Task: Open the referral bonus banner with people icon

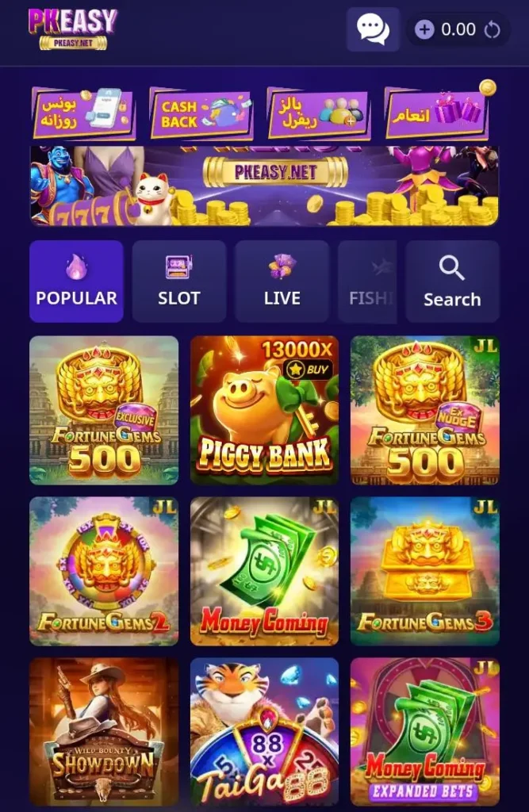Action: pyautogui.click(x=319, y=113)
